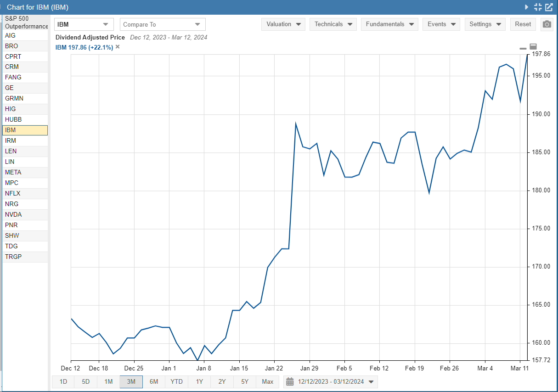Click the S&P 500 Outperformance list header
The height and width of the screenshot is (392, 558).
(25, 22)
